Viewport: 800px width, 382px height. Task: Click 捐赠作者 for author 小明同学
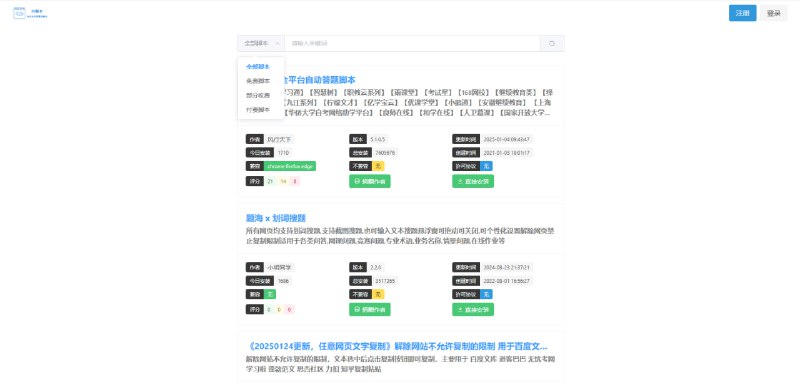370,309
